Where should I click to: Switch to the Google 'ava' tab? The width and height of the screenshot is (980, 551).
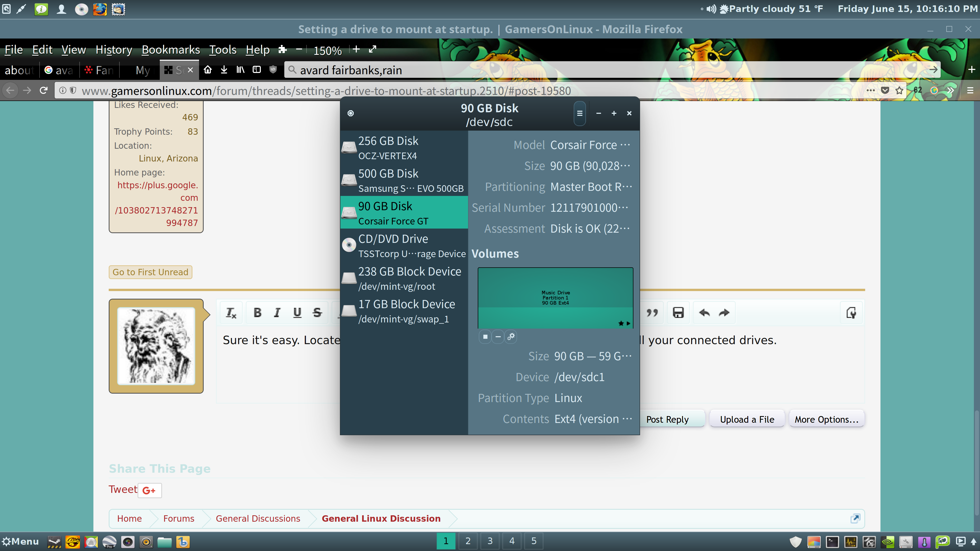pyautogui.click(x=59, y=70)
